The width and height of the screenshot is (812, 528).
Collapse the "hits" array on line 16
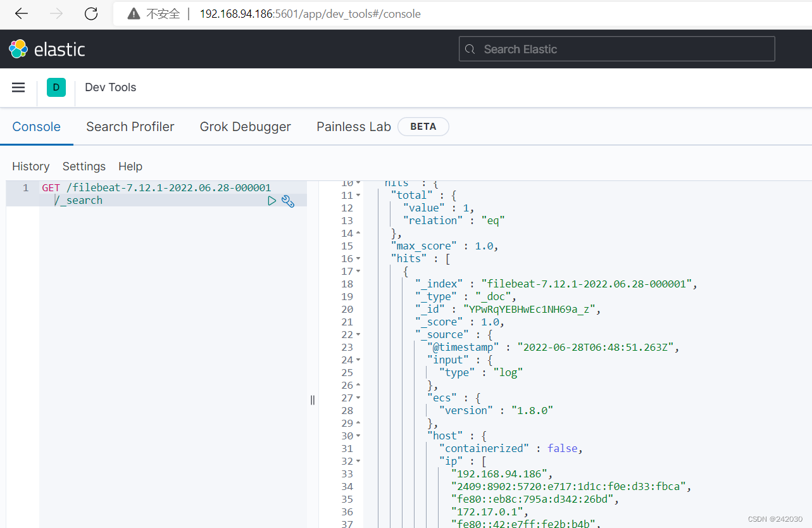(x=358, y=258)
